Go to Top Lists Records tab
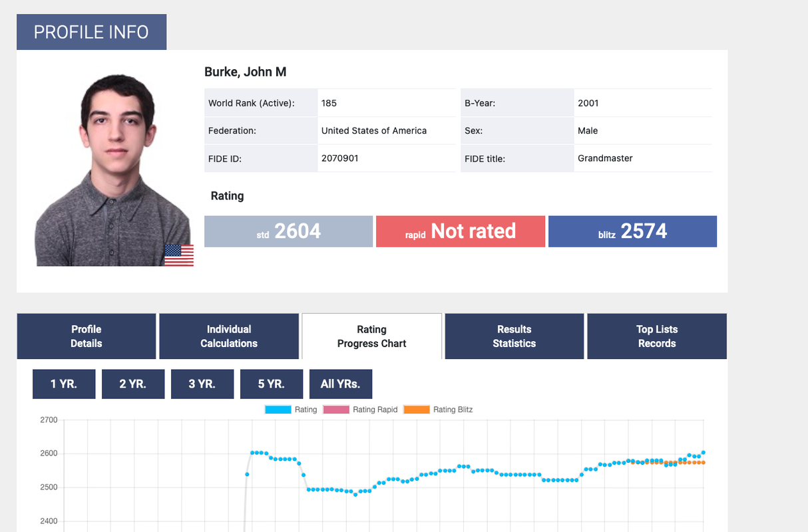 [657, 336]
